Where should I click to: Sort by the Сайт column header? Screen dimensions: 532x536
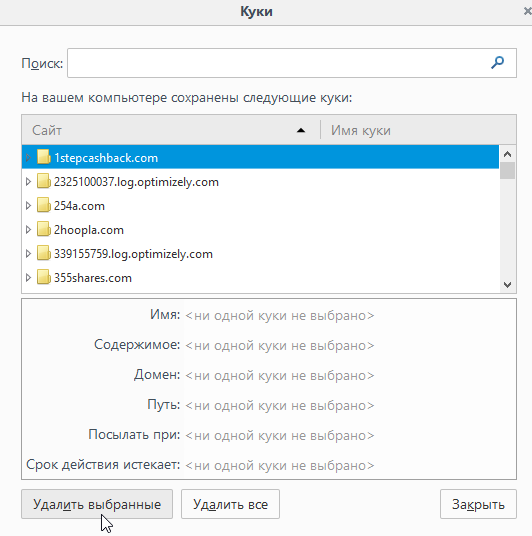pos(171,130)
